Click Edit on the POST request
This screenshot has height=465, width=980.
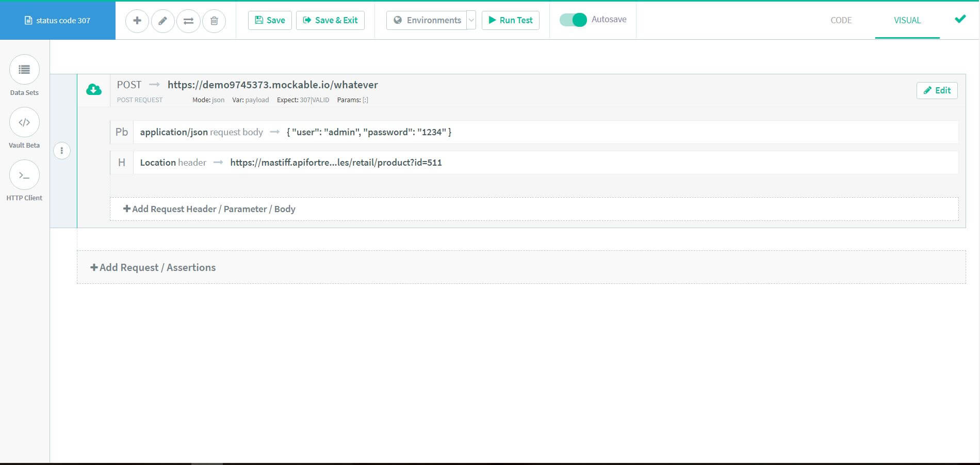tap(937, 90)
